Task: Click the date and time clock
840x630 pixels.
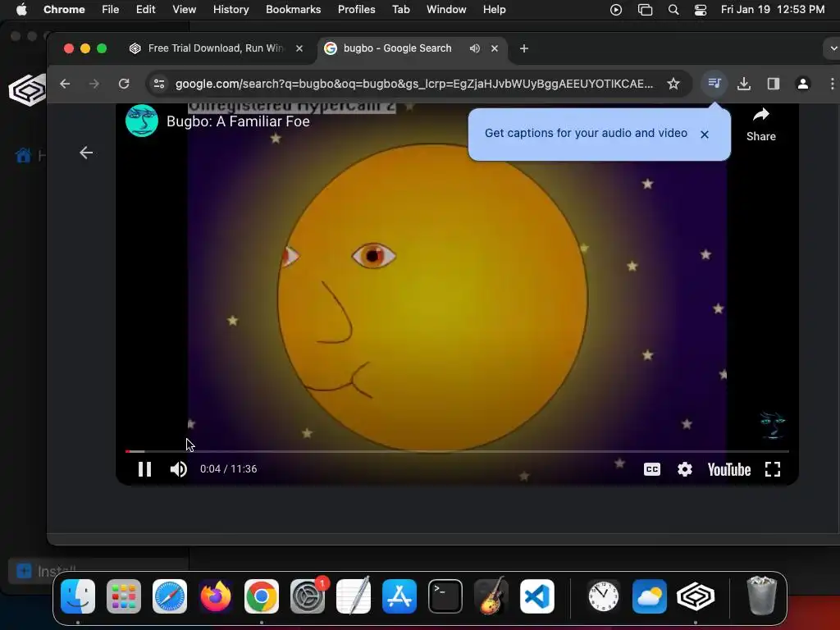Action: coord(773,9)
